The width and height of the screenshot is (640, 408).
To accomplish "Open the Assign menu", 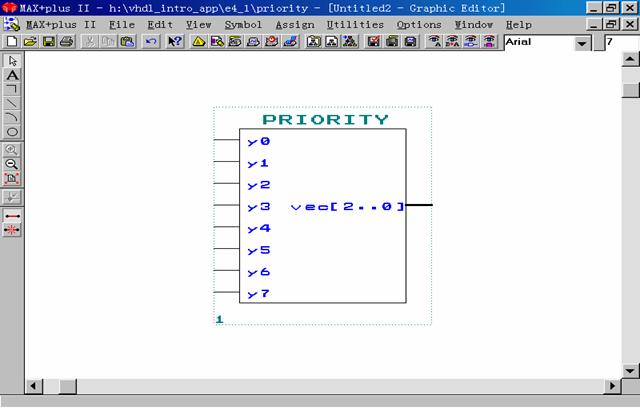I will (295, 25).
